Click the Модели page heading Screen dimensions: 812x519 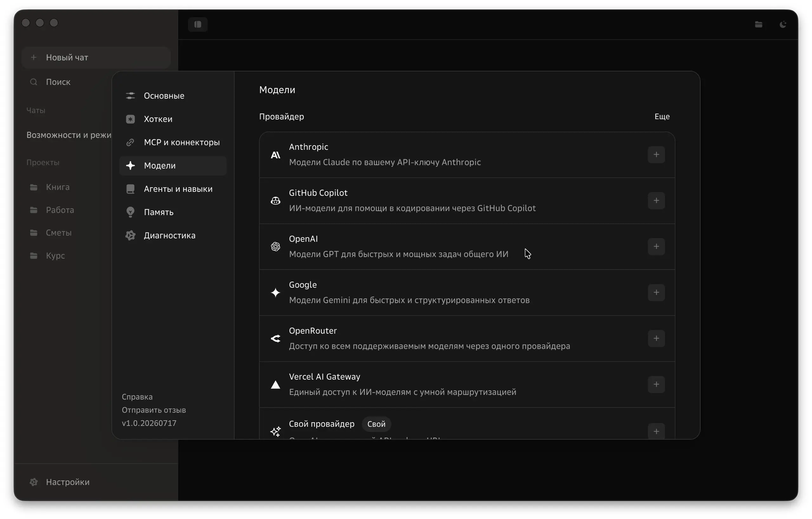(277, 90)
